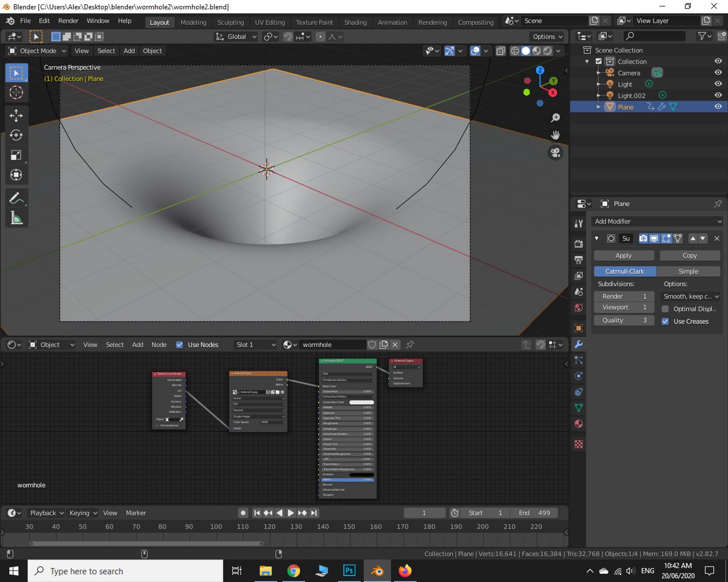This screenshot has height=582, width=728.
Task: Toggle camera view icon in viewport
Action: (555, 153)
